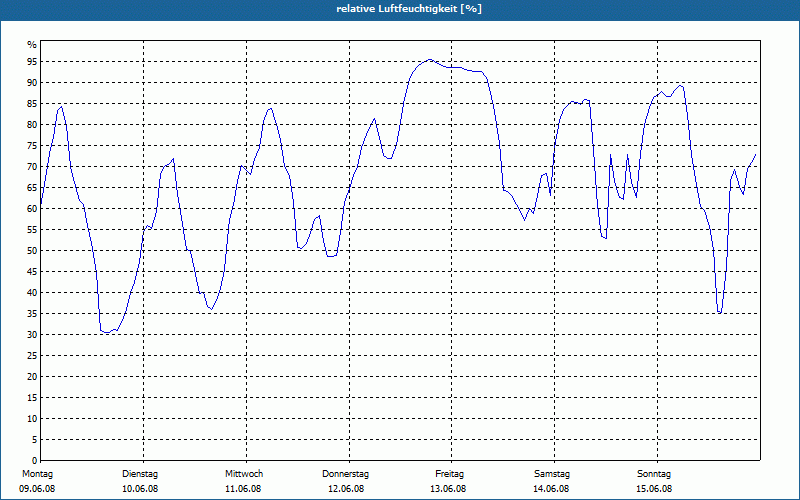Click the 45 value on y-axis
The width and height of the screenshot is (800, 500).
click(32, 272)
